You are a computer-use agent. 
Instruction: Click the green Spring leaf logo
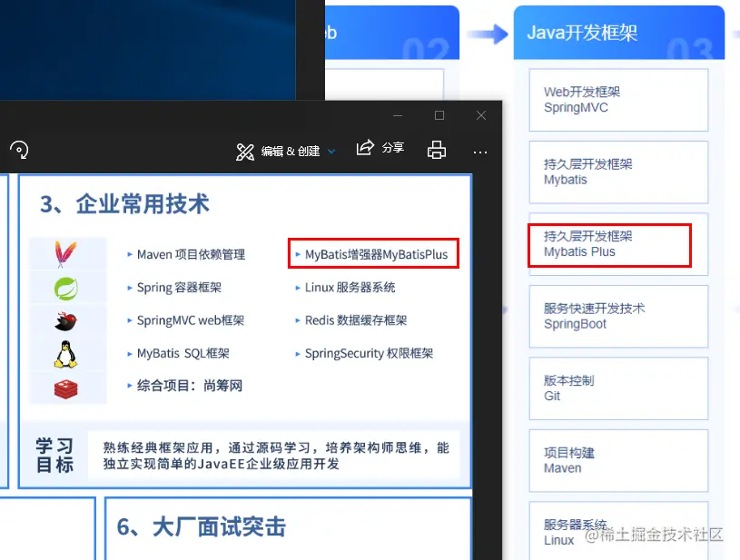click(x=66, y=289)
